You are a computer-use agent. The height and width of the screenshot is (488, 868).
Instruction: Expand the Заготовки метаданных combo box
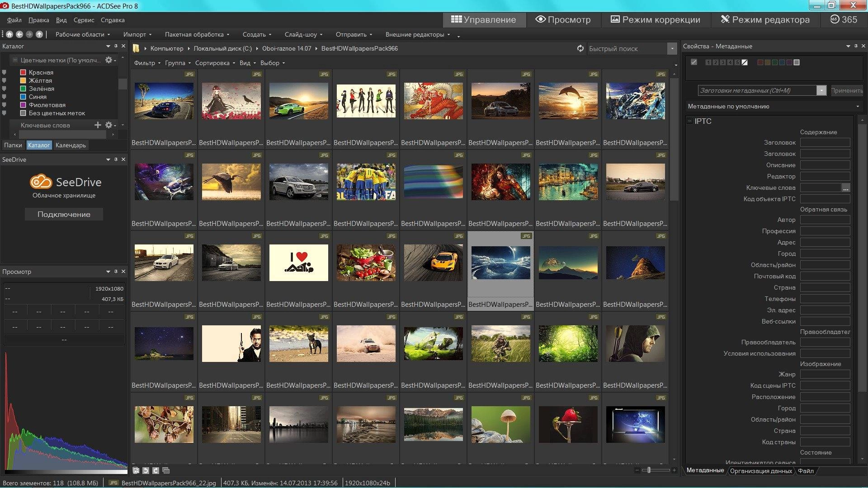[821, 90]
